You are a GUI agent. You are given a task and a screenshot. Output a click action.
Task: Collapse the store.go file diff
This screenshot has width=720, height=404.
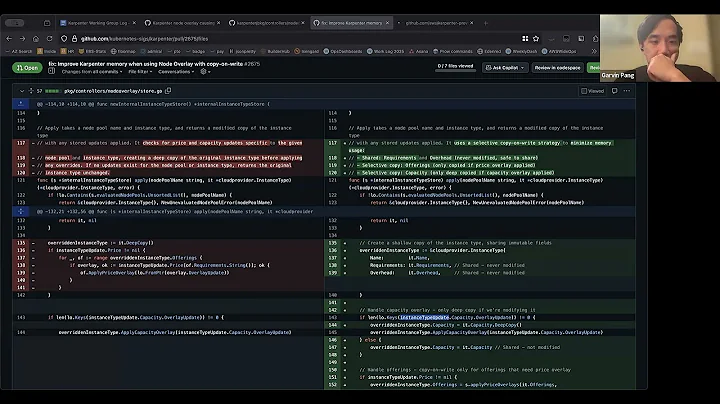tap(22, 91)
